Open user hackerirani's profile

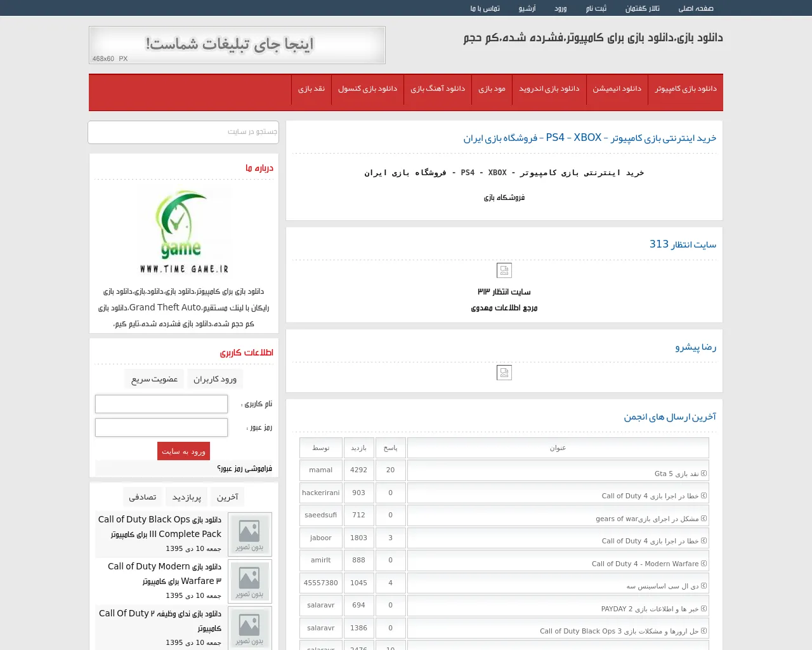pyautogui.click(x=321, y=493)
